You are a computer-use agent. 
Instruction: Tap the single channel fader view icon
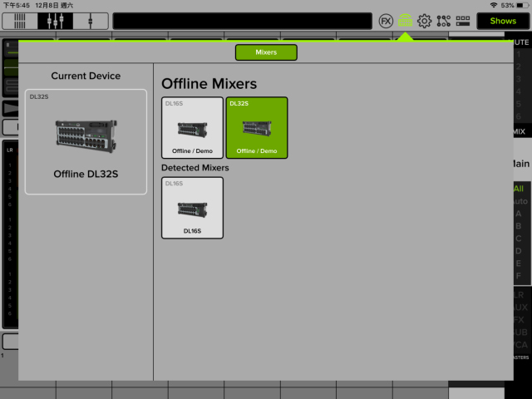pyautogui.click(x=89, y=21)
